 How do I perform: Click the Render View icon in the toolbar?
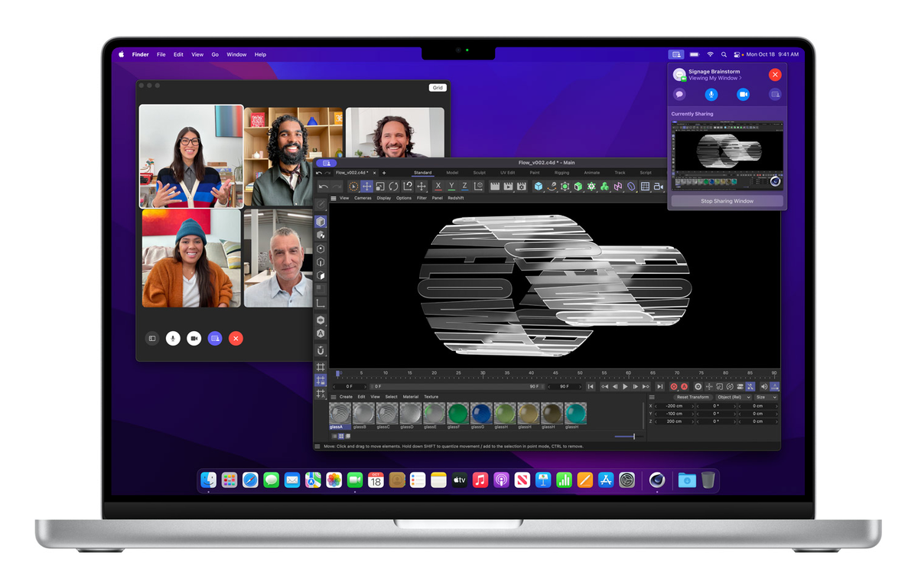click(x=493, y=185)
